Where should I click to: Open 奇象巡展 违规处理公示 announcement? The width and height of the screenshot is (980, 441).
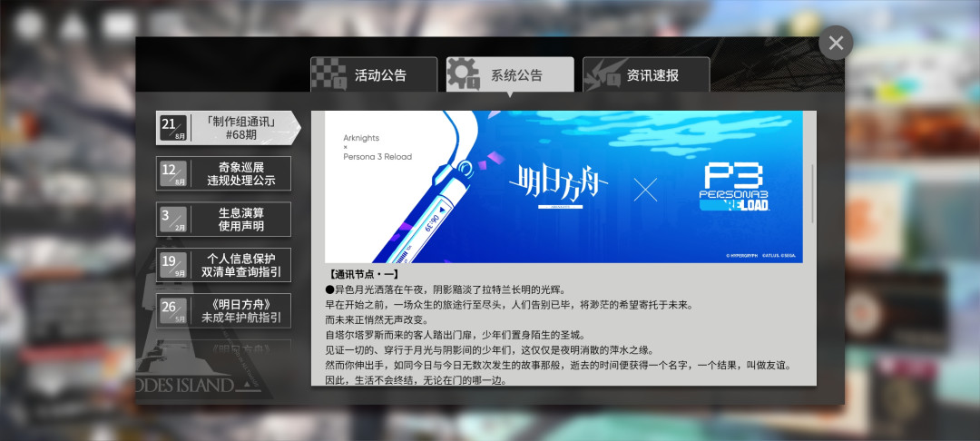click(223, 173)
